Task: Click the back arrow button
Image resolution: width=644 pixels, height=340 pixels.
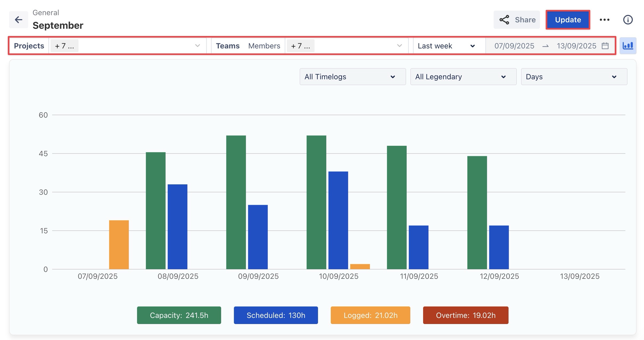Action: (18, 20)
